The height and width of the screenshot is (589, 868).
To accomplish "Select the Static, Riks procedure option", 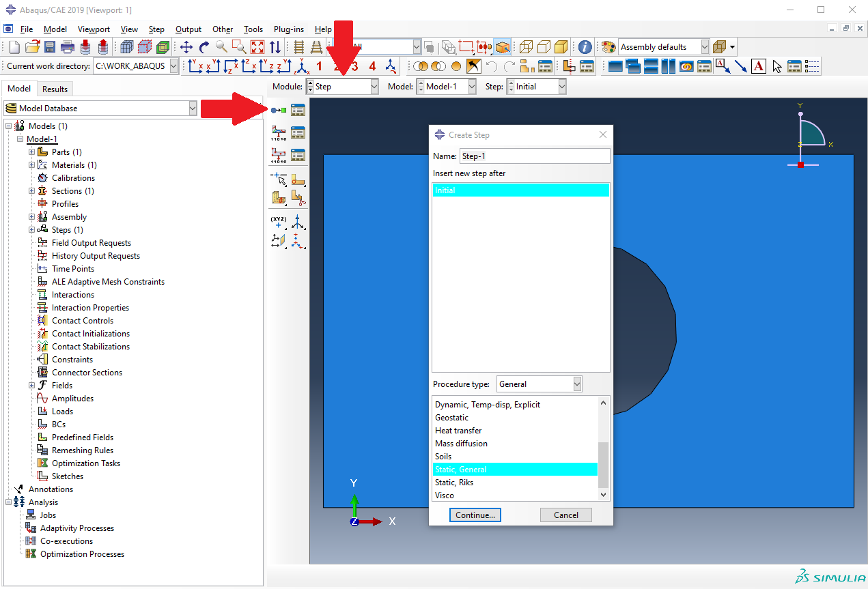I will click(454, 483).
